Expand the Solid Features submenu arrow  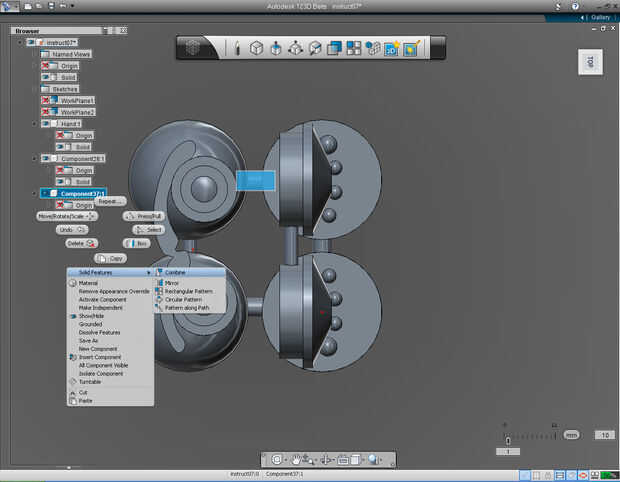tap(149, 273)
